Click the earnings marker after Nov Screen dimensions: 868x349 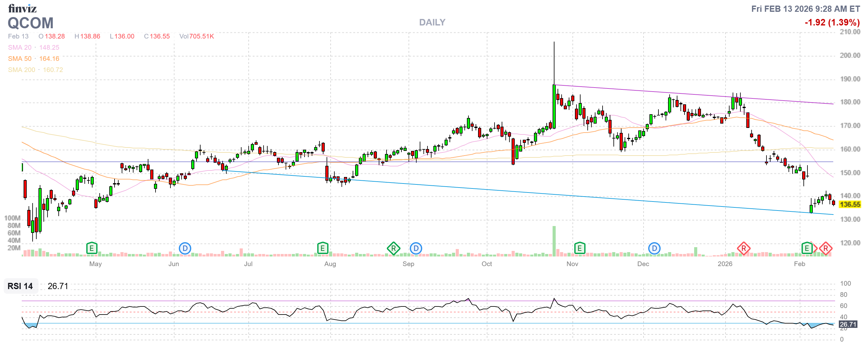579,249
